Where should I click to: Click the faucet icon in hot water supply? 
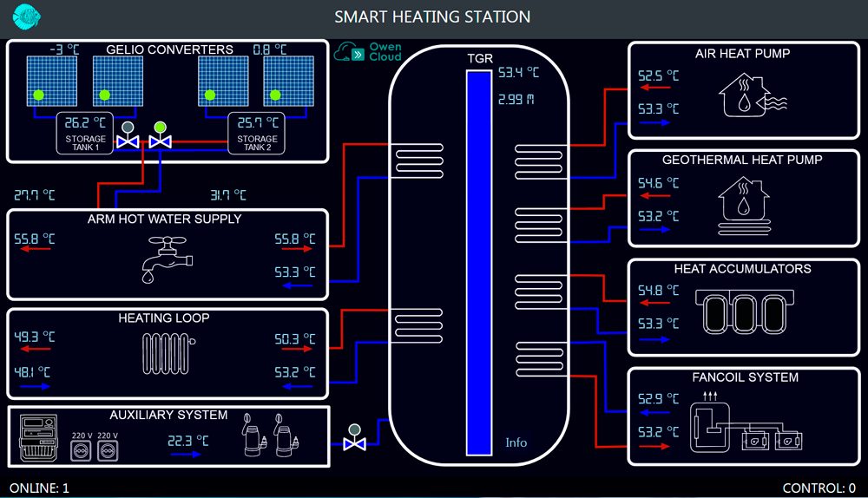167,259
